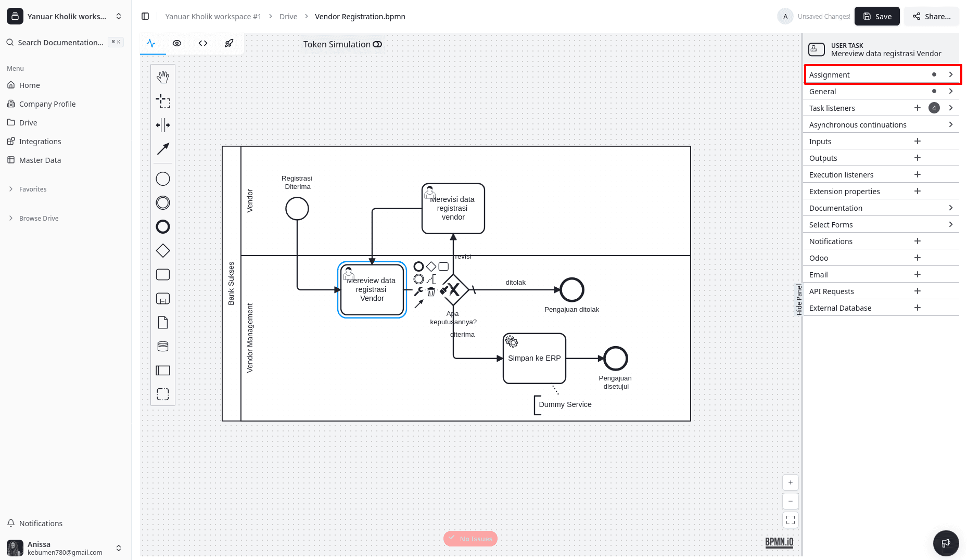Toggle the left sidebar panel
967x560 pixels.
click(x=145, y=16)
